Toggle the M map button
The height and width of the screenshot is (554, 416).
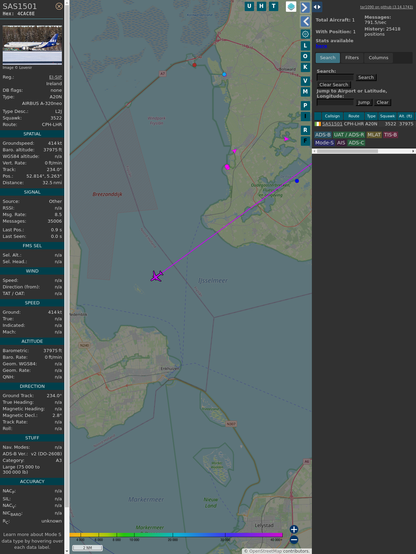click(x=305, y=92)
